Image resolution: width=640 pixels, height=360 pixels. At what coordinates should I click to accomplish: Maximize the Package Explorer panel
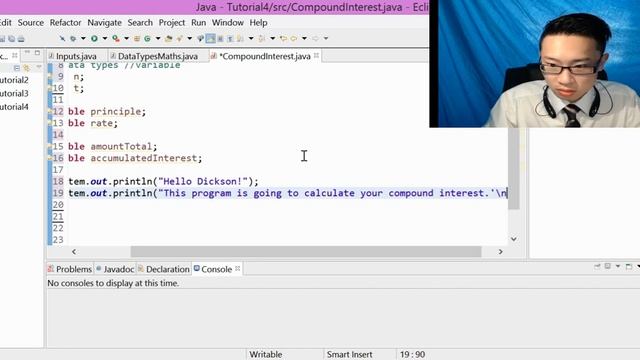click(x=37, y=53)
